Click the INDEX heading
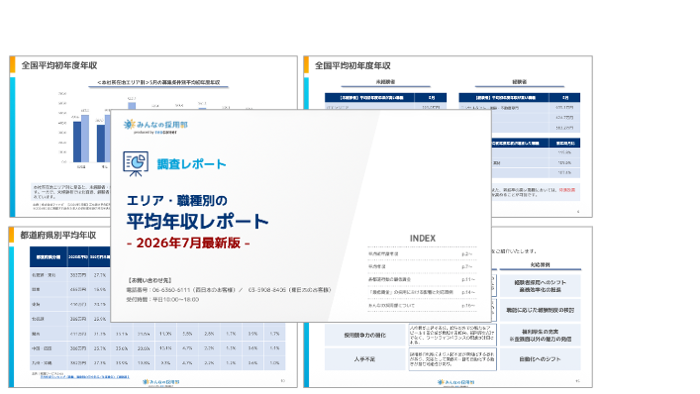The image size is (700, 394). click(x=422, y=238)
